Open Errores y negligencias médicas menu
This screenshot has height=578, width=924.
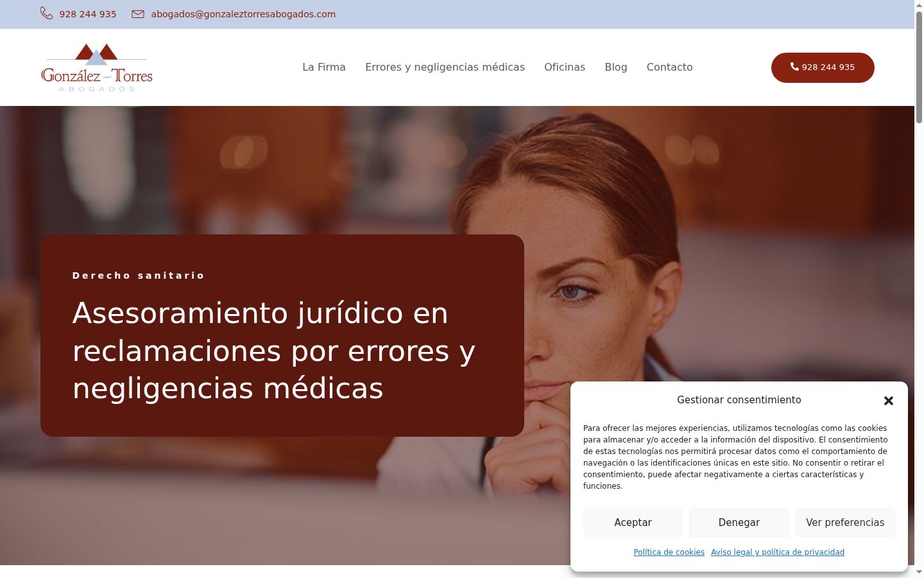[x=445, y=67]
